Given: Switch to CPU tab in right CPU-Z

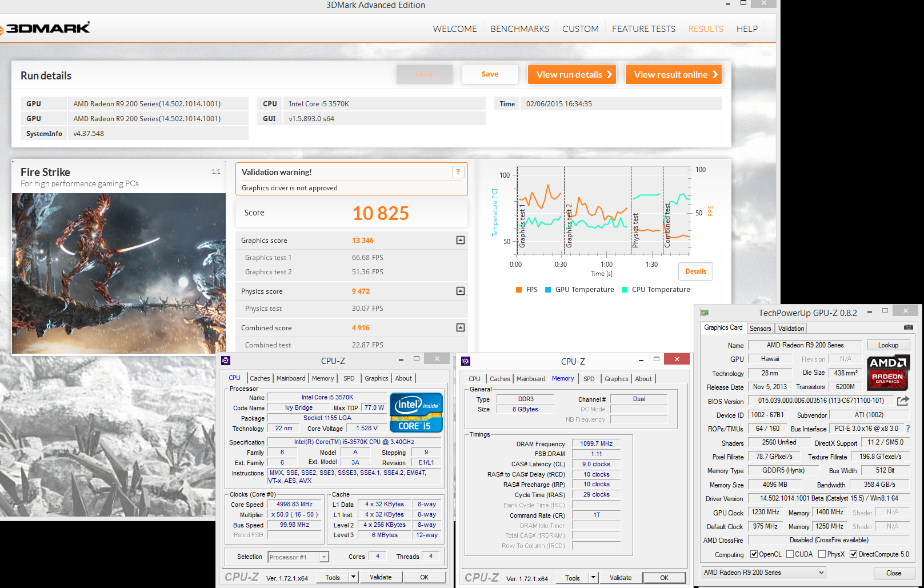Looking at the screenshot, I should 474,379.
